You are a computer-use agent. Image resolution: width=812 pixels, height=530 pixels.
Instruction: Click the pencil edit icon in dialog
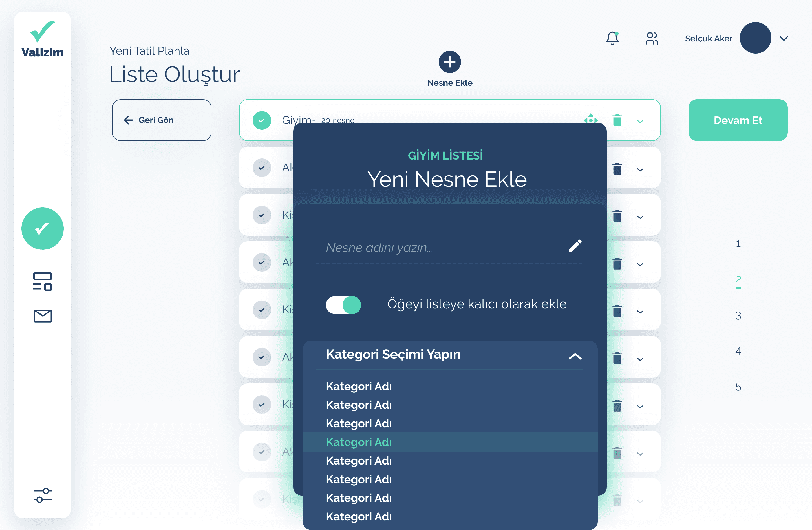[x=575, y=246]
